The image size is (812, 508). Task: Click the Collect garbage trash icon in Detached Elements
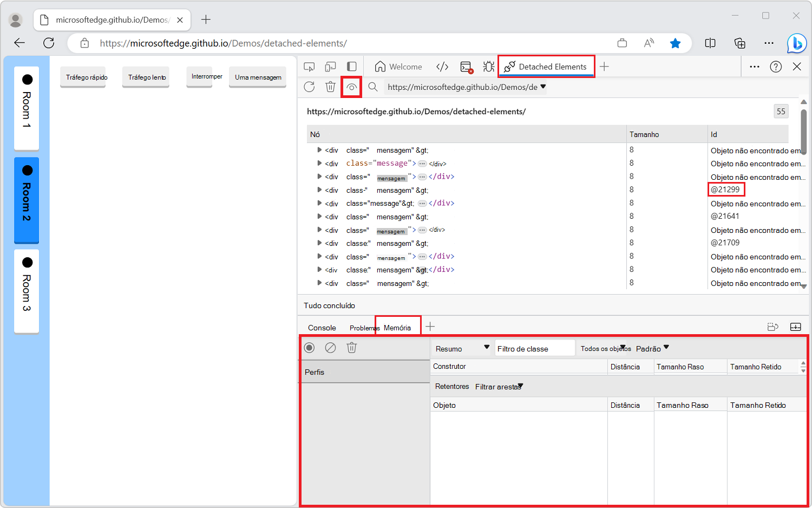pos(330,87)
